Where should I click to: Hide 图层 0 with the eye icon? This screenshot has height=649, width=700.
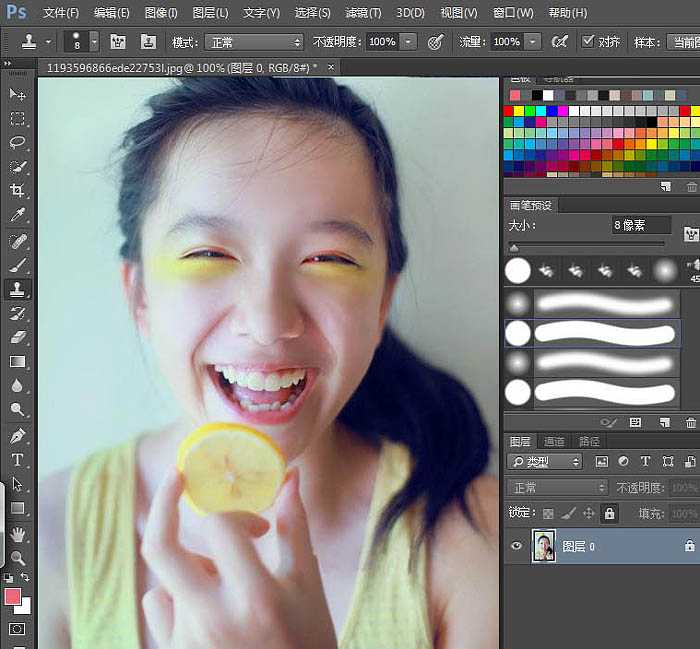[x=517, y=546]
